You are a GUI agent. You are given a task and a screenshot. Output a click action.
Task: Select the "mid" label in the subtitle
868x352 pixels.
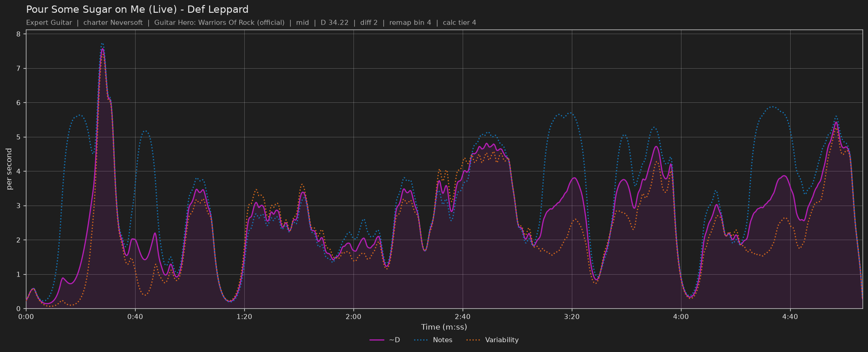tap(303, 23)
